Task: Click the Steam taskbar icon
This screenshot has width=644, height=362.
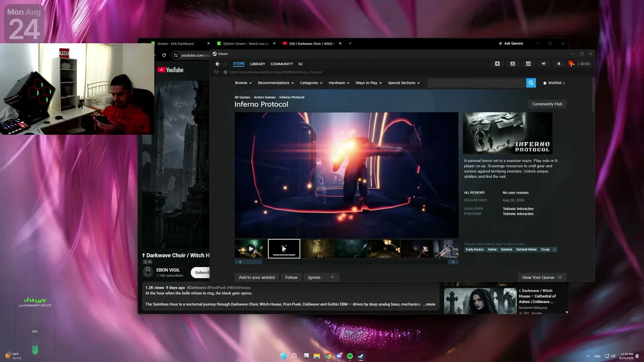Action: pyautogui.click(x=361, y=356)
